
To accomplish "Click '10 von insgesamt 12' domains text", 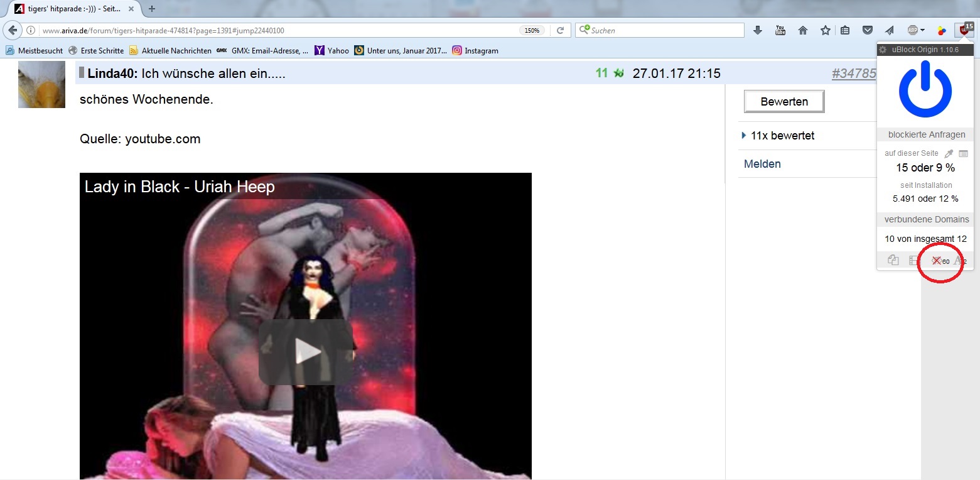I will pos(925,239).
